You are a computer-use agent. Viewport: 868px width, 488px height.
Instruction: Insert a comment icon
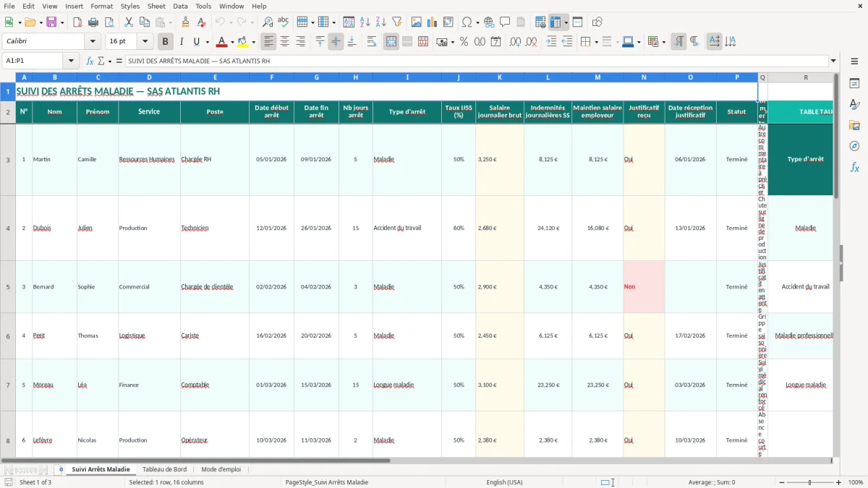point(505,22)
